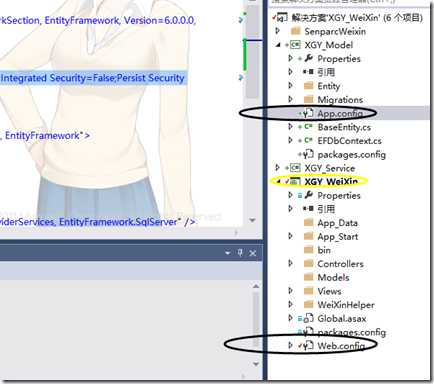The image size is (434, 384).
Task: Expand the Entity folder
Action: 291,86
